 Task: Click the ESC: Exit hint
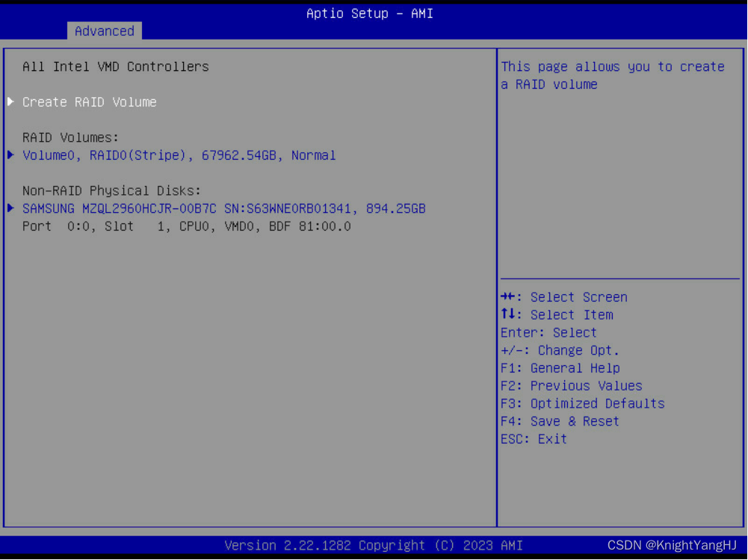(x=534, y=439)
